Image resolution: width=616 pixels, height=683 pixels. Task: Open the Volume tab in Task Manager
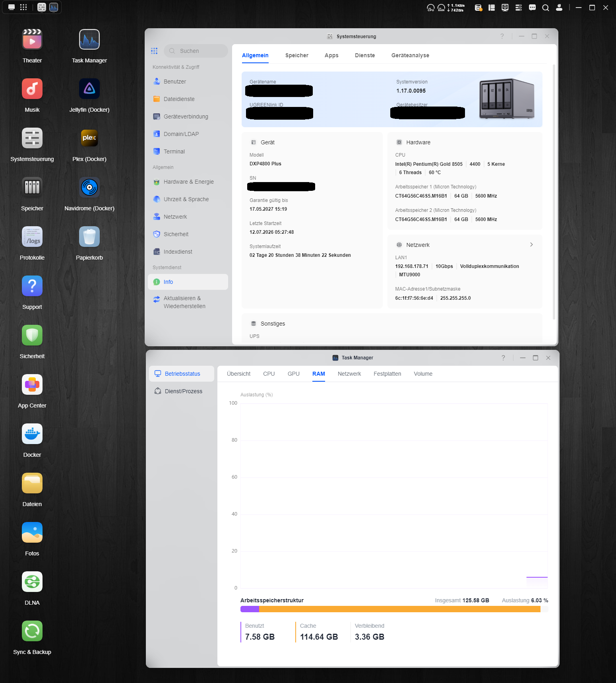click(423, 374)
